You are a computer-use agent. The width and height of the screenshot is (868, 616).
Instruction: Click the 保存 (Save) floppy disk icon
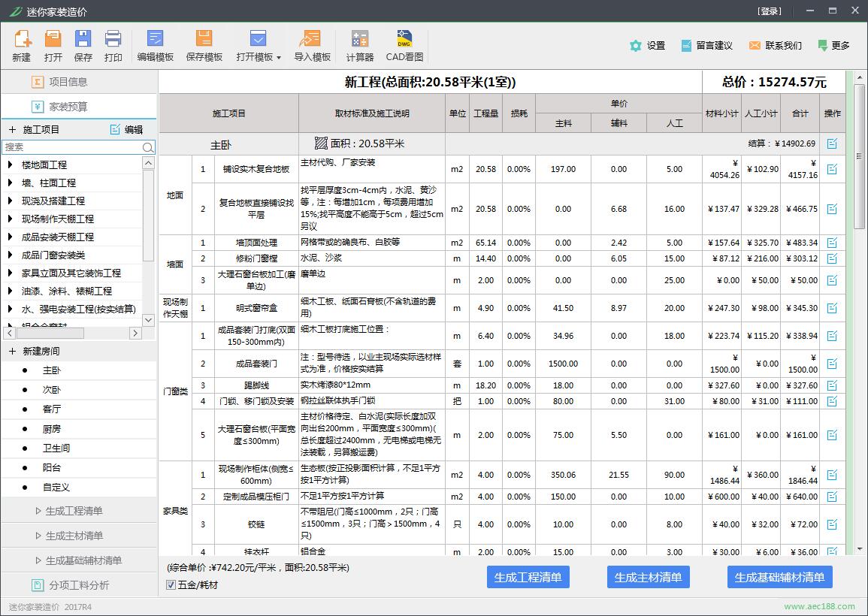point(83,39)
